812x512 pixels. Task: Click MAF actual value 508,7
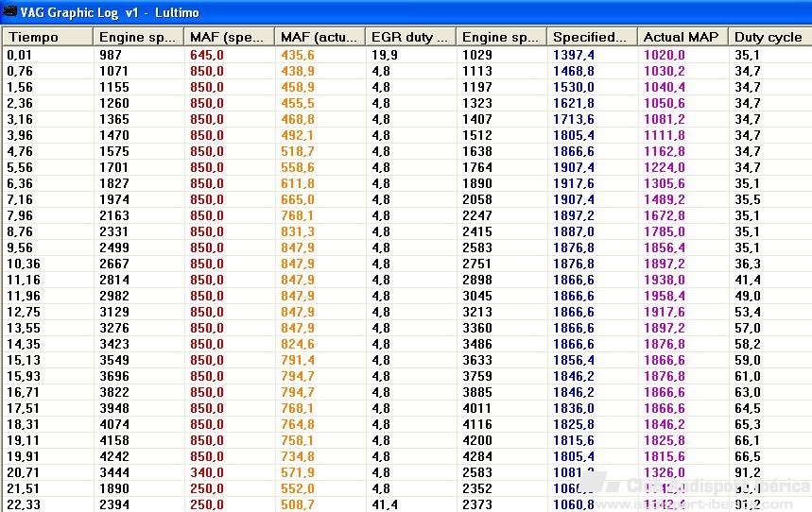(298, 504)
